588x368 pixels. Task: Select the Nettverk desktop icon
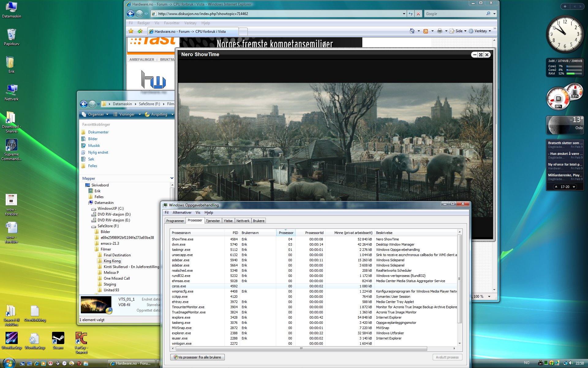pyautogui.click(x=11, y=92)
